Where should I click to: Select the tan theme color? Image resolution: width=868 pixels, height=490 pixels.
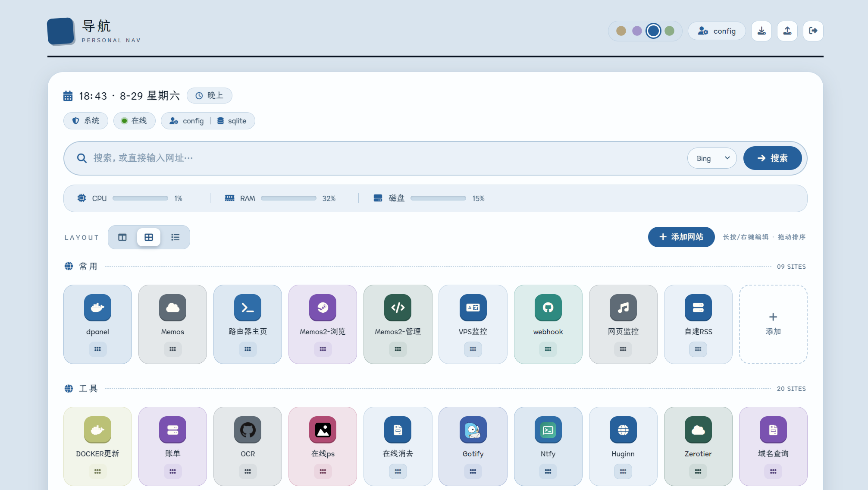click(x=621, y=31)
